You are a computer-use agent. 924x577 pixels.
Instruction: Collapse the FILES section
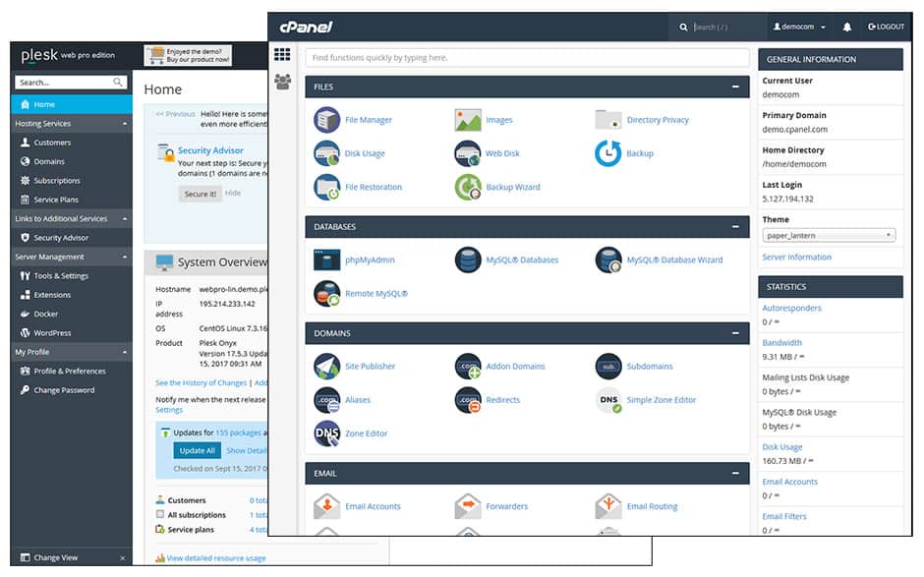coord(735,87)
